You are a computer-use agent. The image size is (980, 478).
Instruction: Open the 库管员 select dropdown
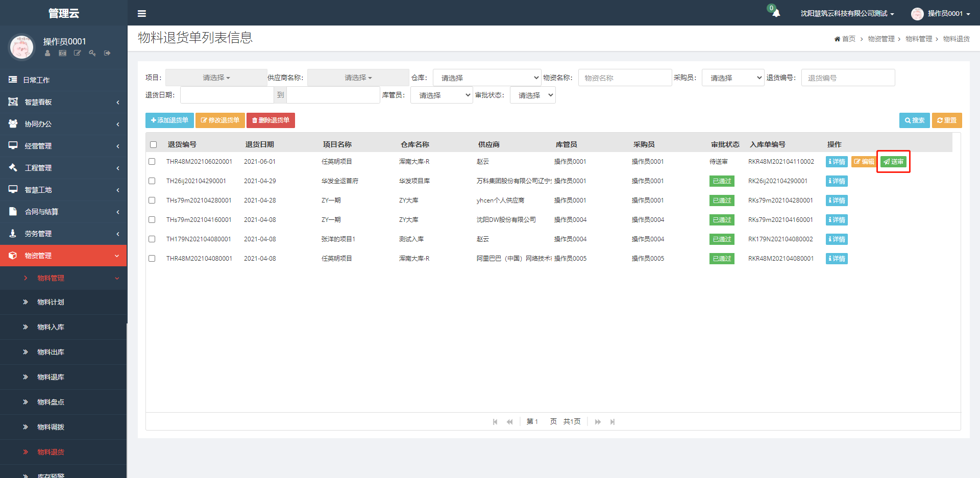point(442,95)
